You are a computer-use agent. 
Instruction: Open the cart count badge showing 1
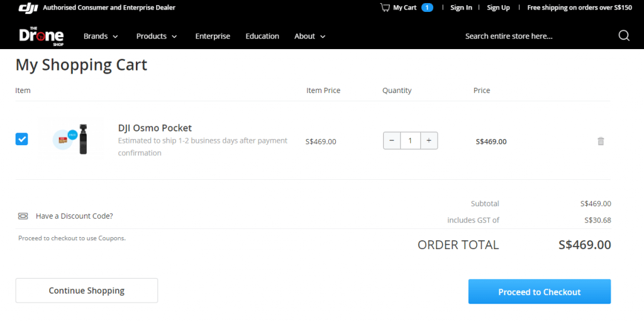427,8
